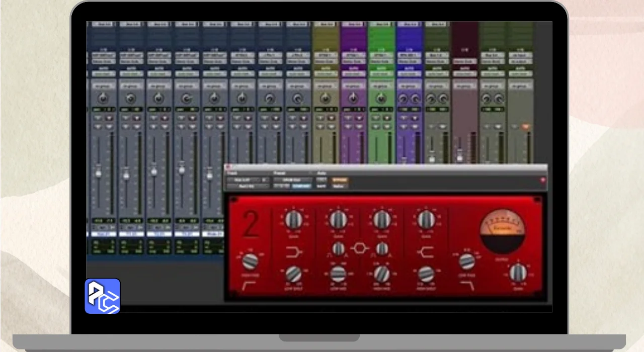Click the output GAIN knob below the VU meter
This screenshot has width=644, height=352.
click(x=517, y=273)
